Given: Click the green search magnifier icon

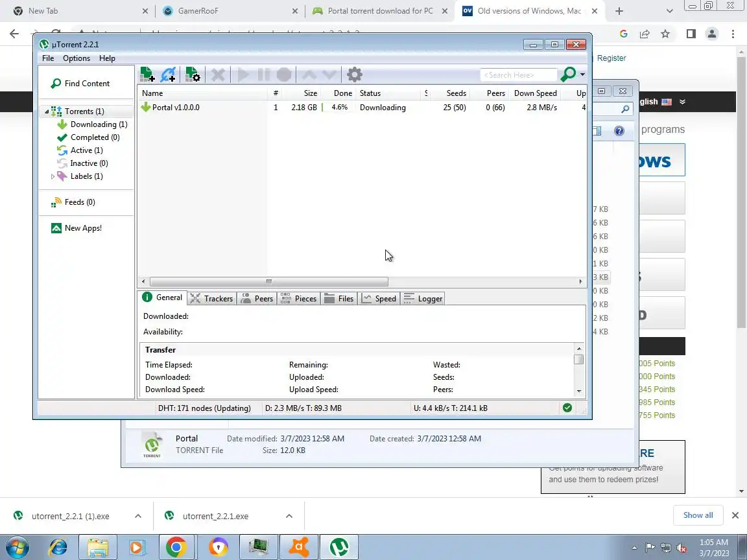Looking at the screenshot, I should (568, 75).
